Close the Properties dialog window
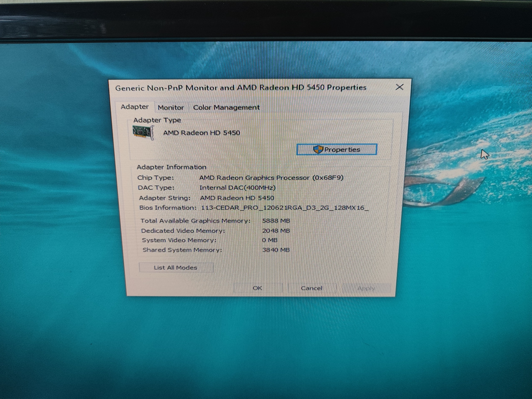Screen dimensions: 532x399 399,87
